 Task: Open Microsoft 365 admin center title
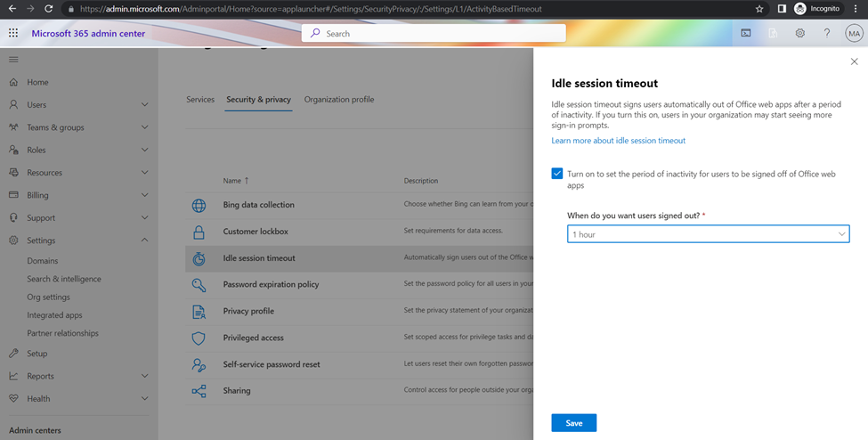click(88, 33)
